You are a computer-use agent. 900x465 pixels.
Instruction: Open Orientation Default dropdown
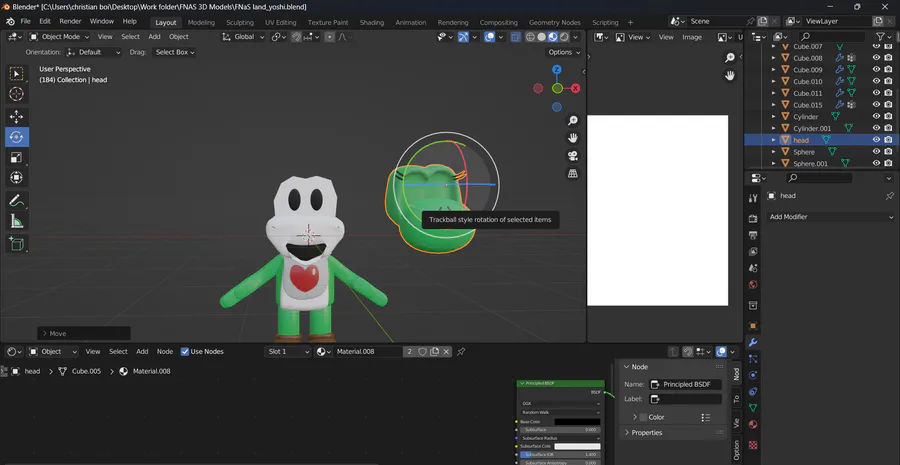tap(94, 52)
